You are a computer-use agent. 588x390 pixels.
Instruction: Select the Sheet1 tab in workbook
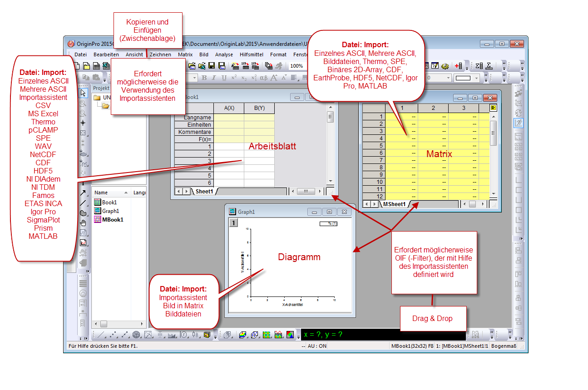click(204, 192)
